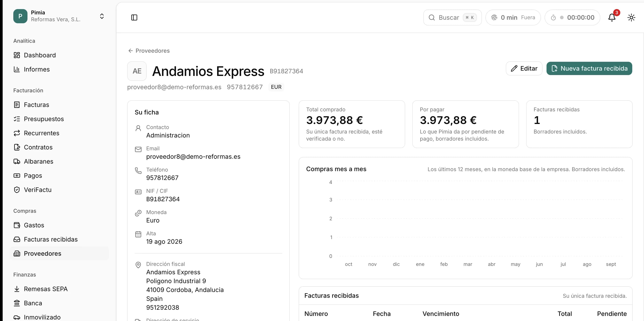Click the Informes chart icon
The image size is (644, 321).
(x=17, y=69)
